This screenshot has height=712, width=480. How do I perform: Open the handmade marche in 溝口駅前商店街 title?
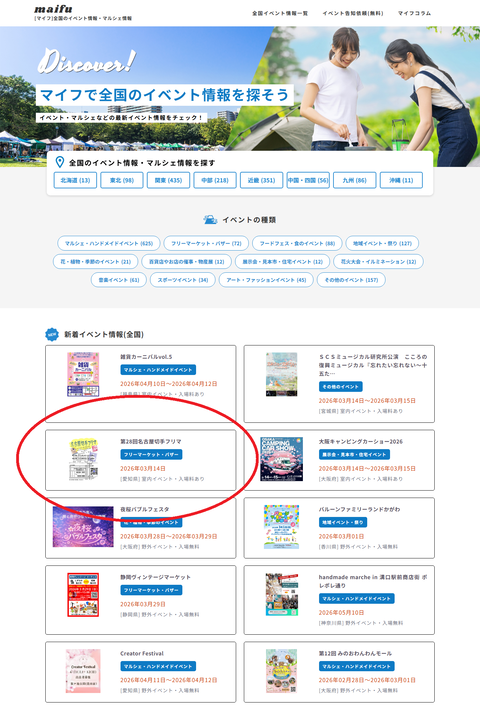372,581
